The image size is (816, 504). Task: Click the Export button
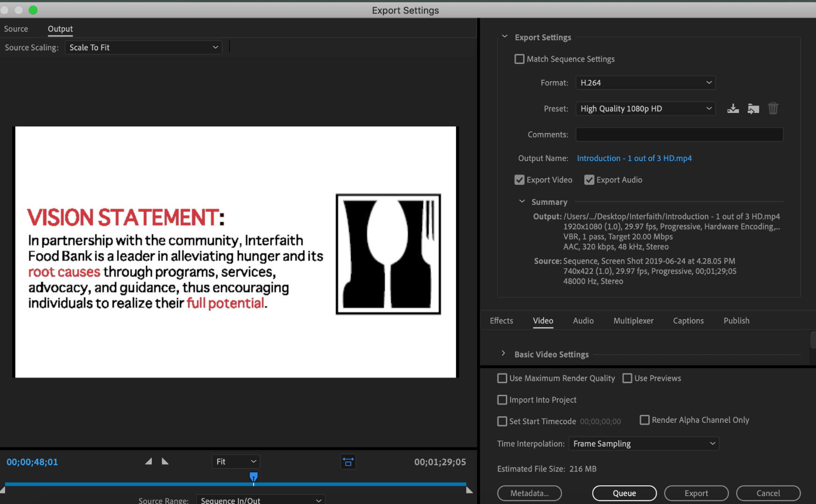click(x=696, y=493)
